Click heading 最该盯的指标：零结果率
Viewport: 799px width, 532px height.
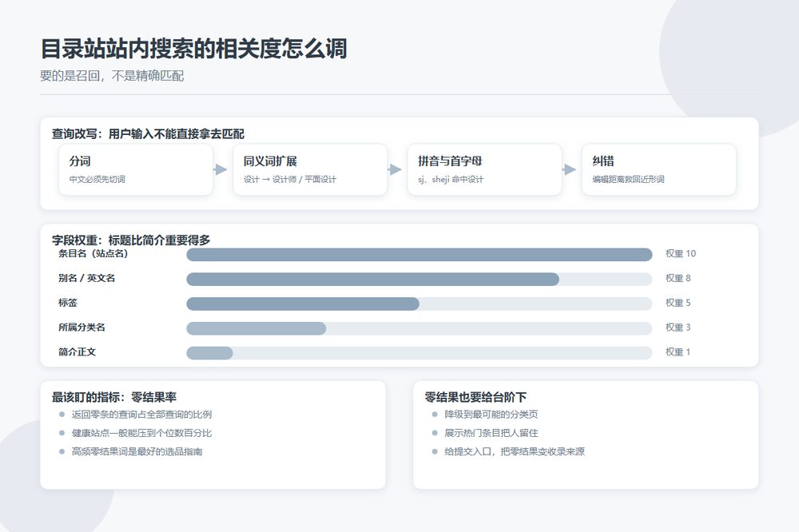click(x=114, y=397)
